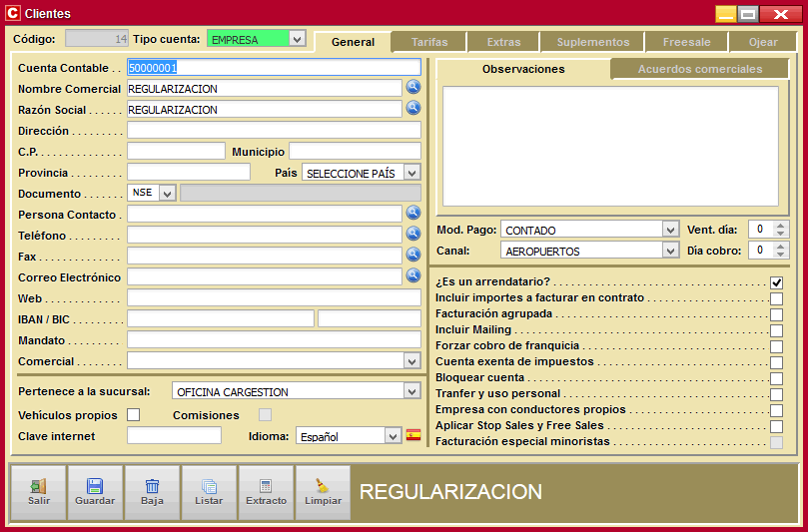Click the Nombre Comercial REGULARIZACION field
Image resolution: width=808 pixels, height=532 pixels.
(x=265, y=89)
